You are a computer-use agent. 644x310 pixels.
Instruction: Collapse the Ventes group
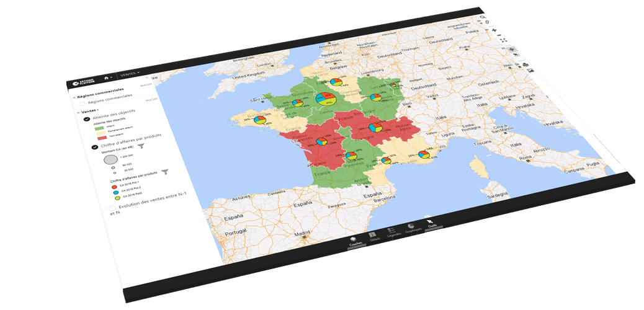pyautogui.click(x=78, y=112)
